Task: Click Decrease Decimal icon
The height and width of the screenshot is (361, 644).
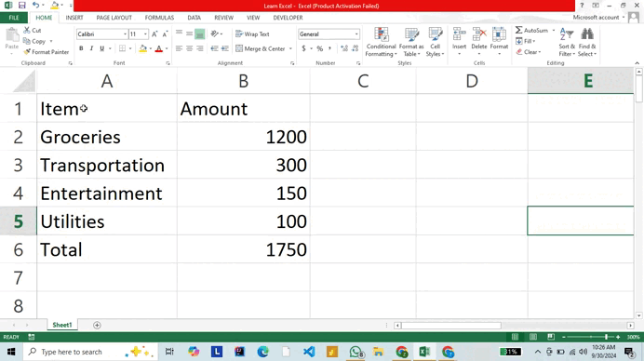Action: 356,48
